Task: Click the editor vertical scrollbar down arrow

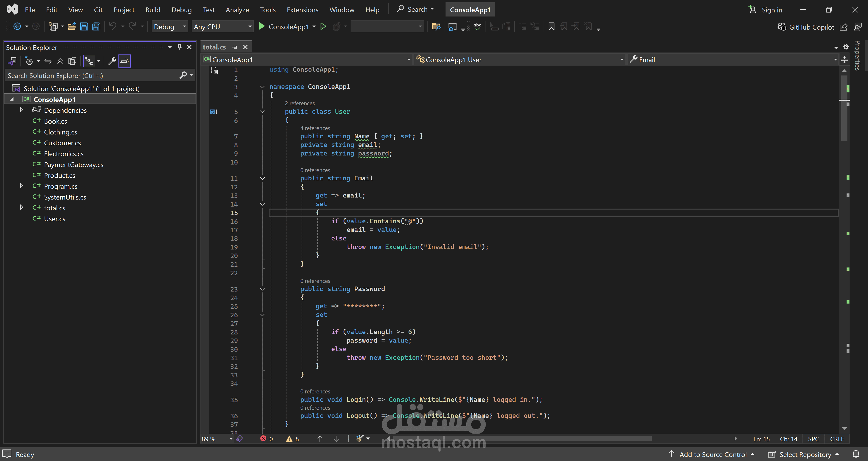Action: click(844, 429)
